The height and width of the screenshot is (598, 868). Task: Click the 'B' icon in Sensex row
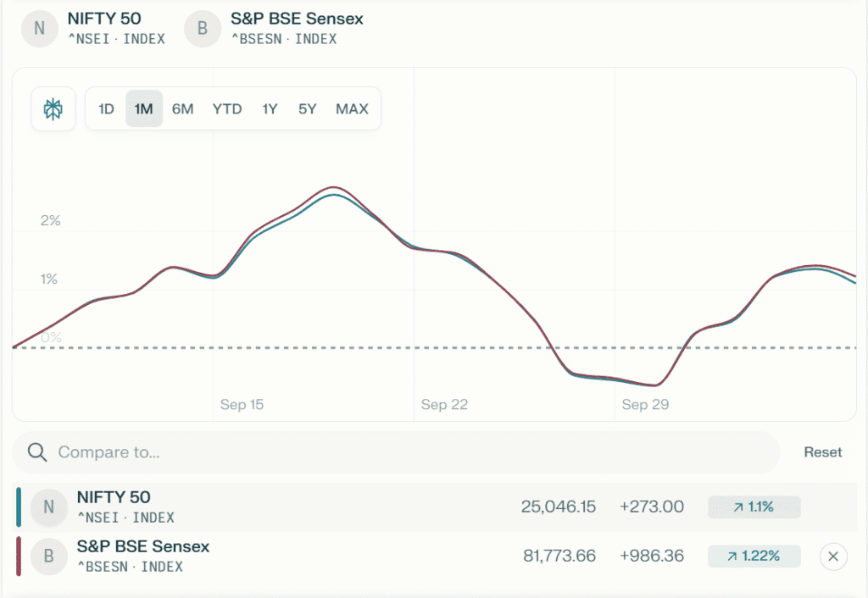pos(48,556)
